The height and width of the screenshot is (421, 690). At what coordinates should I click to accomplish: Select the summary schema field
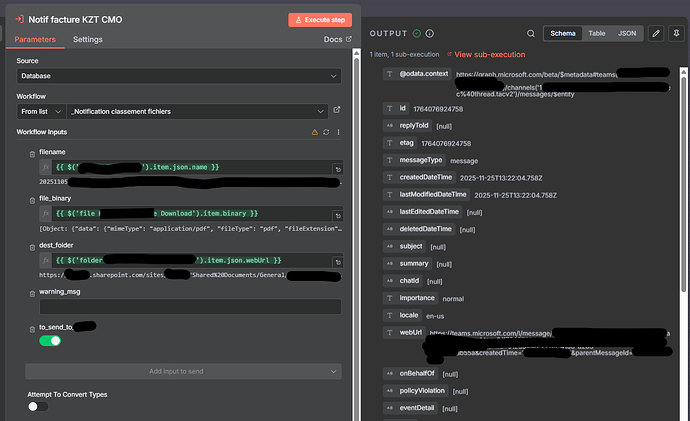click(407, 264)
